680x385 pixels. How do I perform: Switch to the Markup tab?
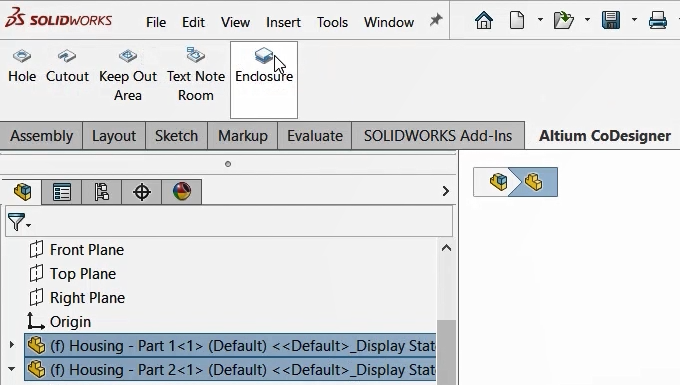(242, 136)
